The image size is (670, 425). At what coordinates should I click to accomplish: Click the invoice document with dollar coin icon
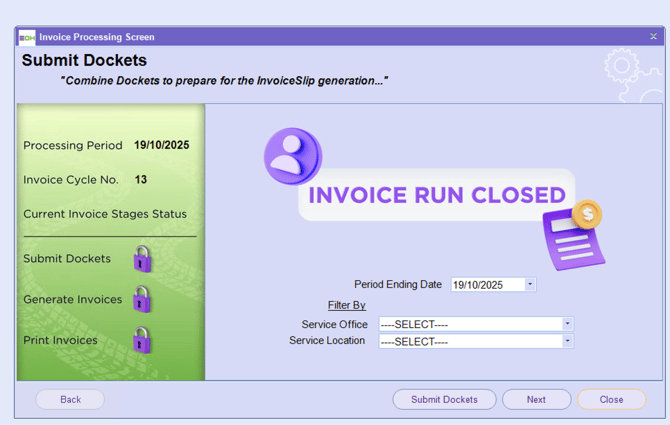pos(574,234)
